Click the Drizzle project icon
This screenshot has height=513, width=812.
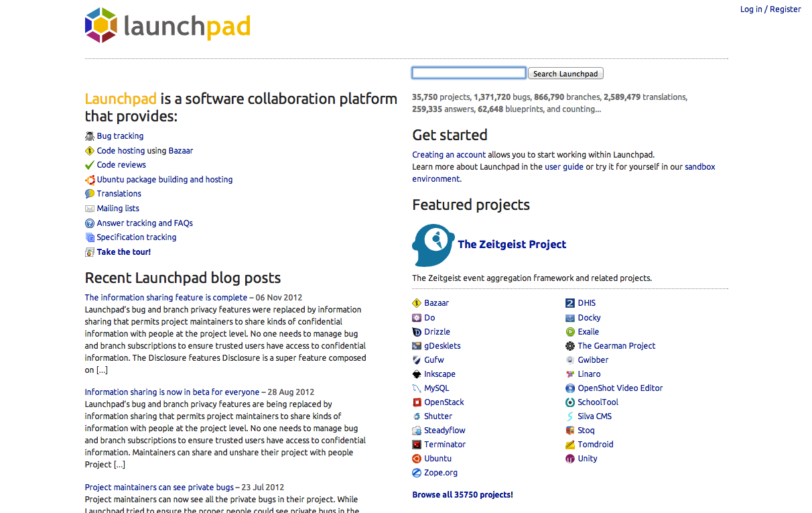[417, 332]
